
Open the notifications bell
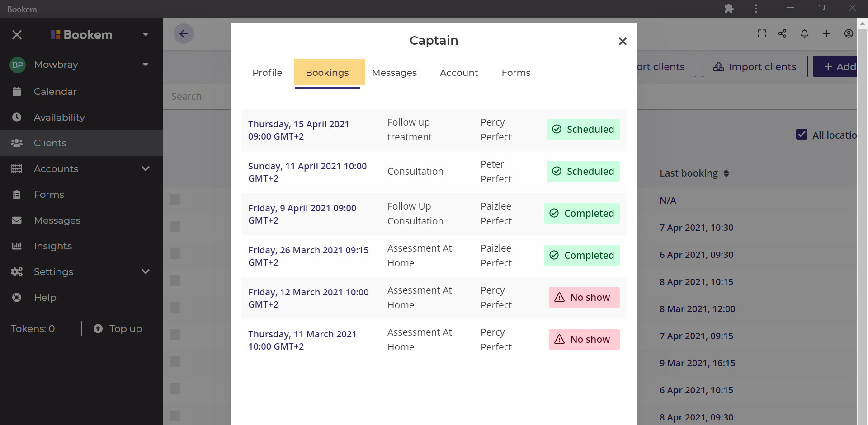[804, 33]
